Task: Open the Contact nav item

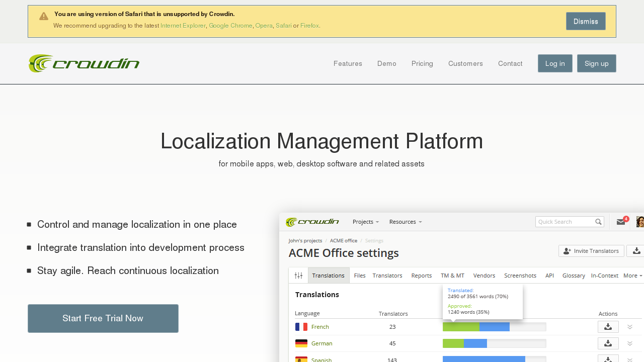Action: (x=510, y=63)
